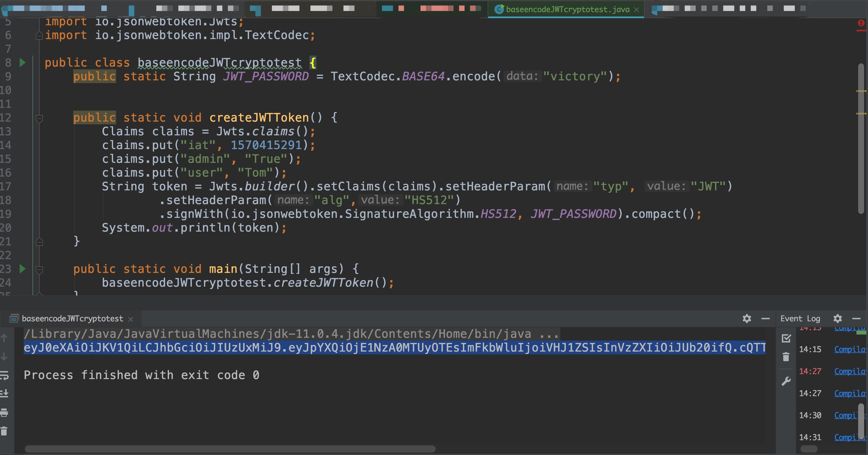
Task: Click the 14:15 timestamp in Event Log
Action: point(810,350)
